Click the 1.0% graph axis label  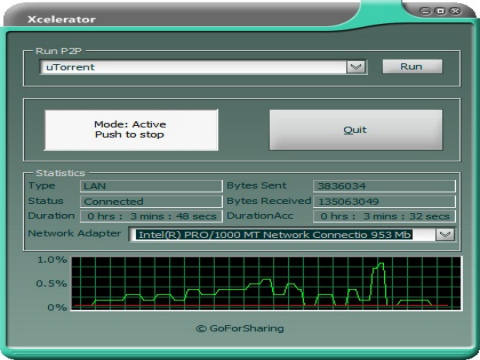(52, 260)
